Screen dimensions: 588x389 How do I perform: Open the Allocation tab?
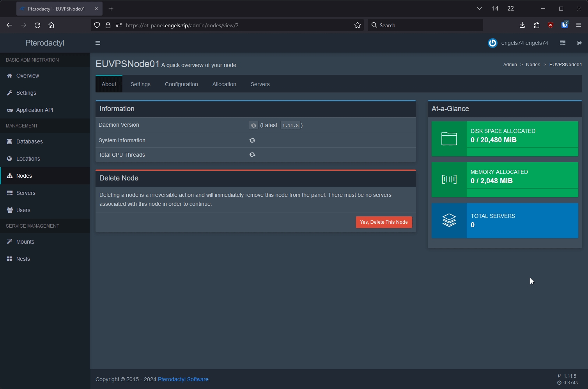click(x=224, y=84)
